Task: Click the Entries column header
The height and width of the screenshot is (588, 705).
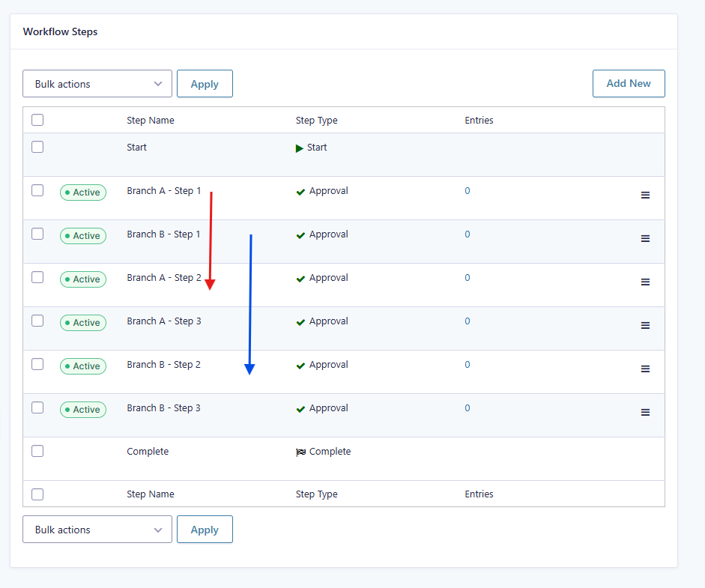Action: [x=479, y=120]
